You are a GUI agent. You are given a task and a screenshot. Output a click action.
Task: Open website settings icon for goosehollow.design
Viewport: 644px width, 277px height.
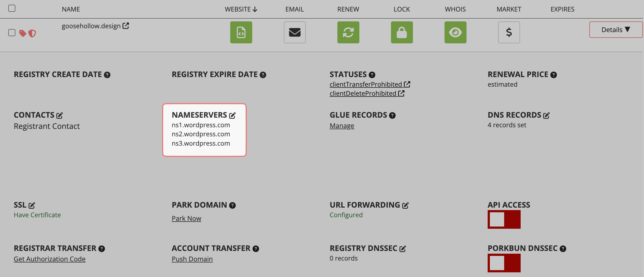coord(241,32)
